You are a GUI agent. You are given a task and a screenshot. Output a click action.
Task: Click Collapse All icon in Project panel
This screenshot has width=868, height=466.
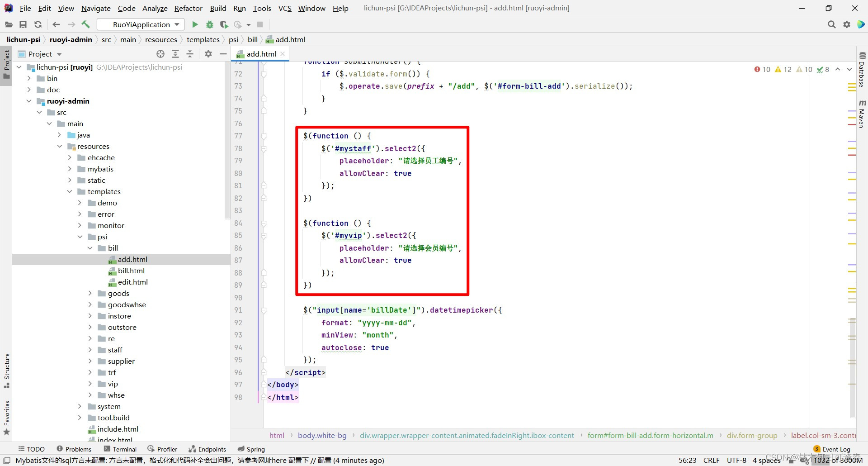click(x=190, y=54)
